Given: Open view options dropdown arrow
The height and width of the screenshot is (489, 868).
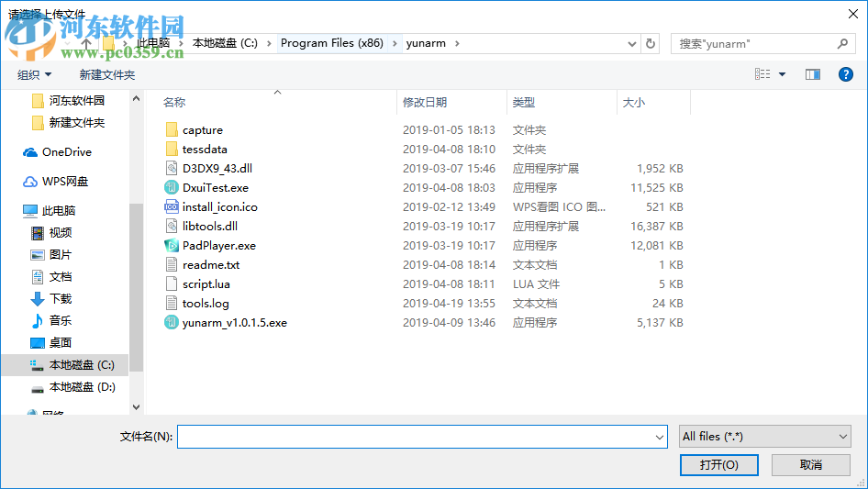Looking at the screenshot, I should click(x=782, y=74).
